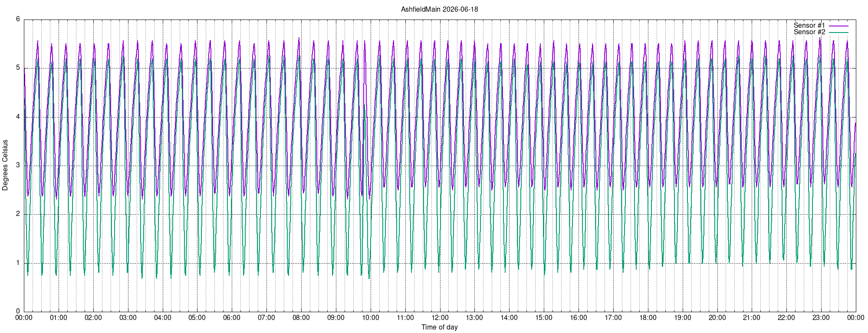The width and height of the screenshot is (868, 333).
Task: Click the Sensor #2 legend label
Action: point(809,32)
